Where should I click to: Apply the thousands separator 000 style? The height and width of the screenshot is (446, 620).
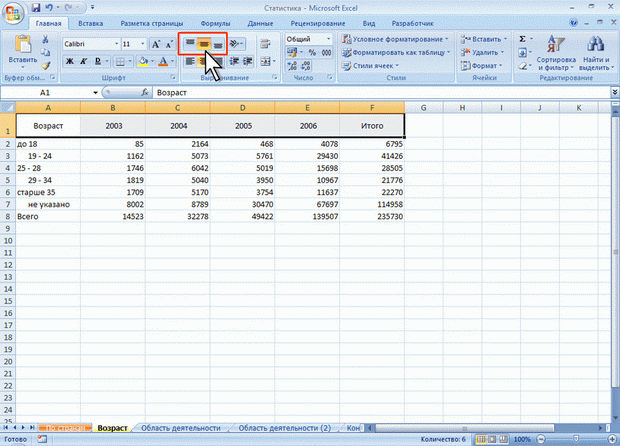pos(326,52)
